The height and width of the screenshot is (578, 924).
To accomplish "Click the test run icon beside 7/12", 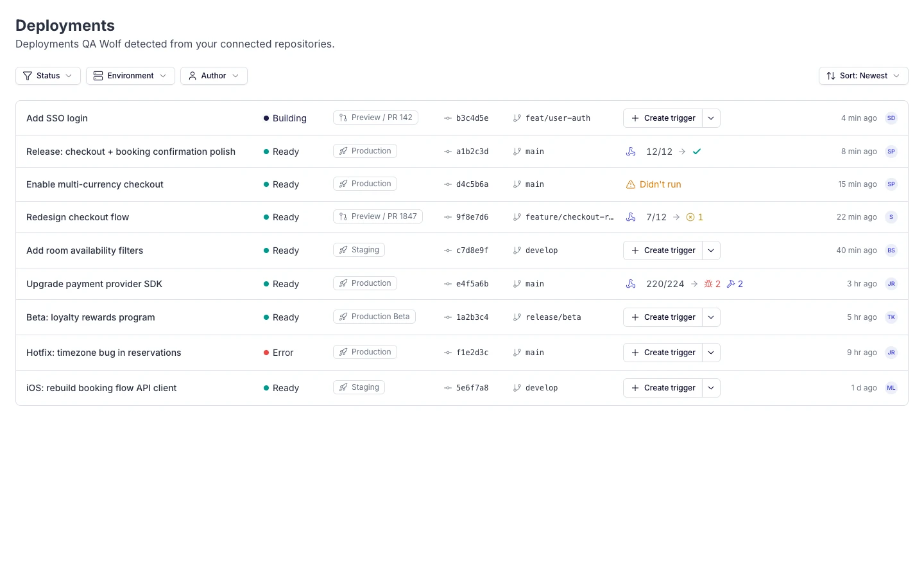I will point(631,217).
